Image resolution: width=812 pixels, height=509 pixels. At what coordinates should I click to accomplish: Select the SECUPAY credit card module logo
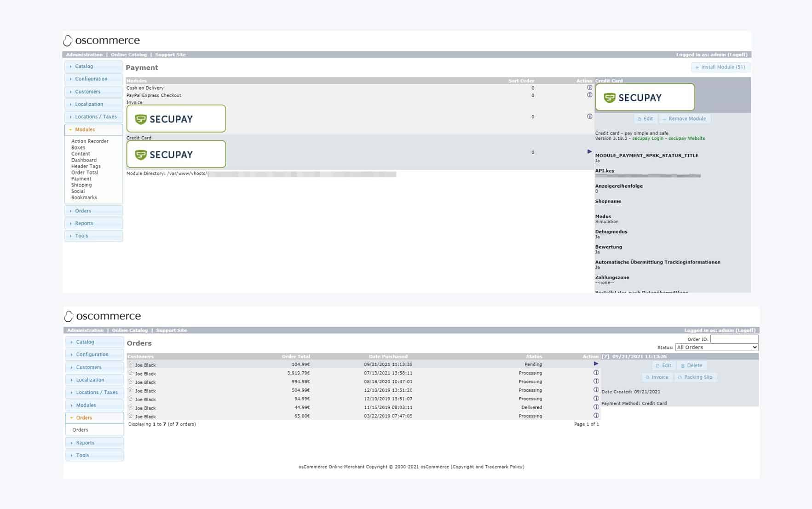(x=176, y=154)
